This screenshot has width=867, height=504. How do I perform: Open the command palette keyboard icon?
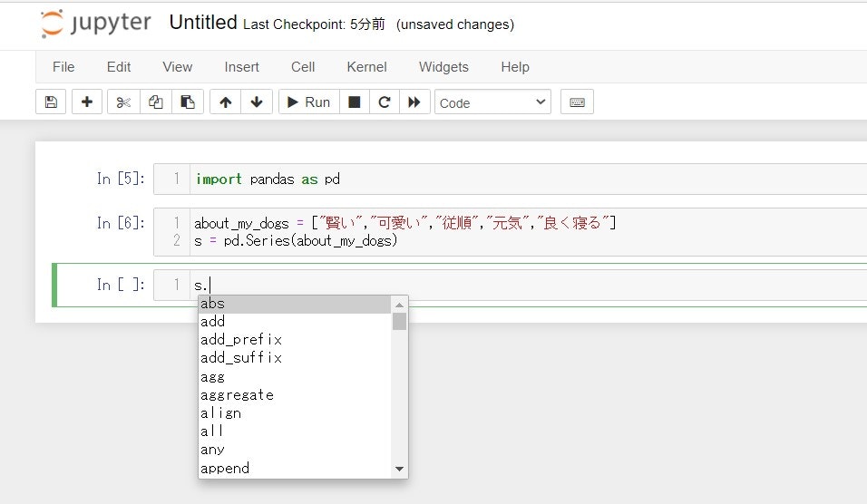coord(577,102)
